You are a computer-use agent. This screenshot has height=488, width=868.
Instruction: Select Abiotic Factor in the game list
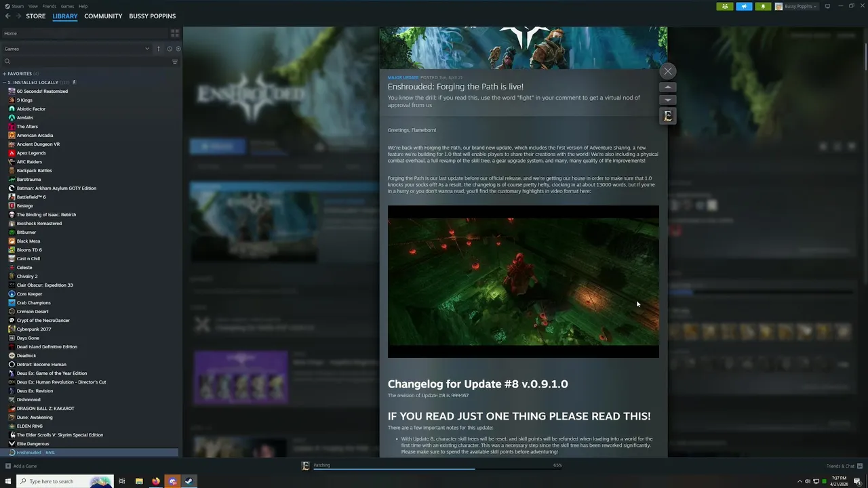(31, 109)
